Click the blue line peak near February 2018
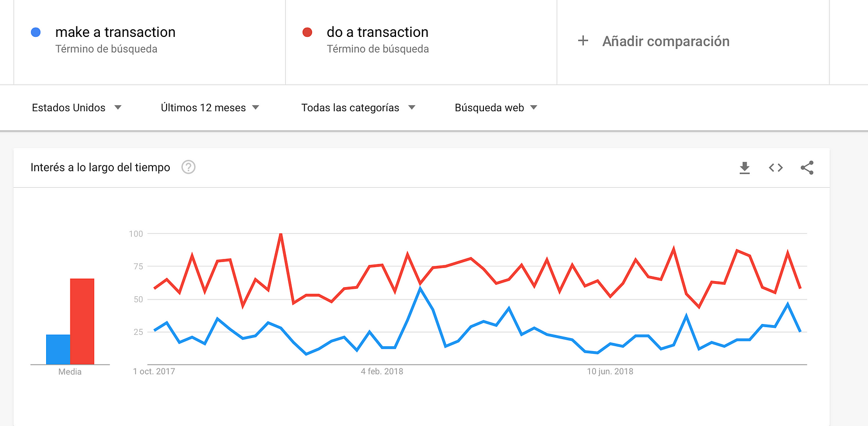The width and height of the screenshot is (868, 426). 420,289
